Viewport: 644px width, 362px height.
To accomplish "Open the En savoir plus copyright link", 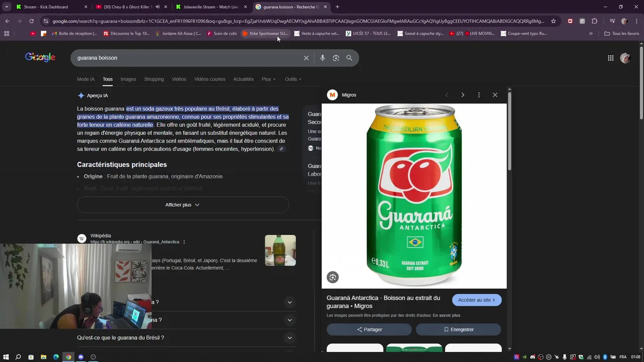I will 446,315.
